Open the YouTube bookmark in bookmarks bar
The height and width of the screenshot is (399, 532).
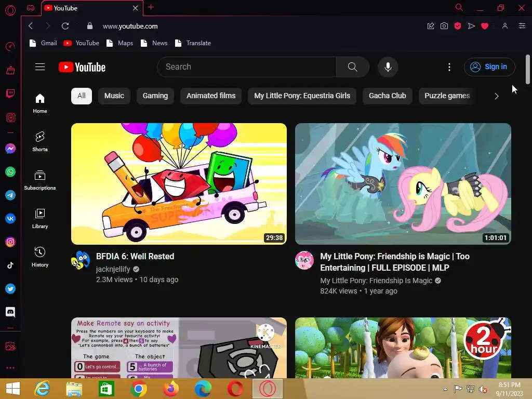click(x=82, y=43)
